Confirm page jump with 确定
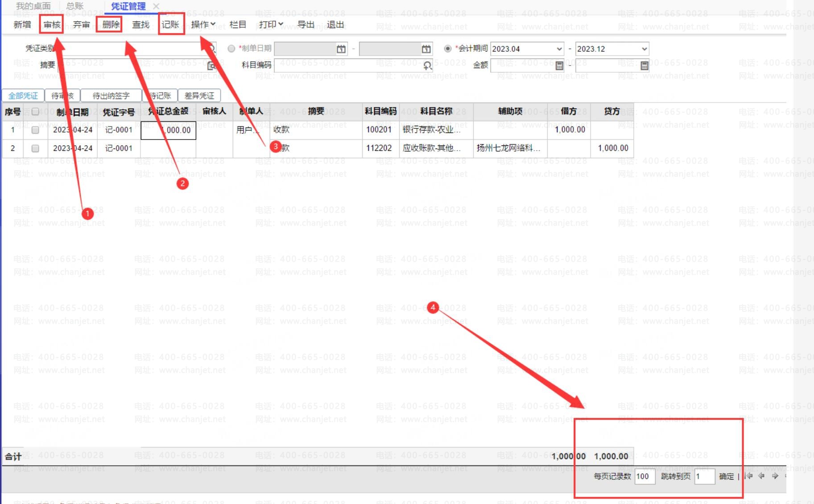This screenshot has width=814, height=504. (x=727, y=476)
